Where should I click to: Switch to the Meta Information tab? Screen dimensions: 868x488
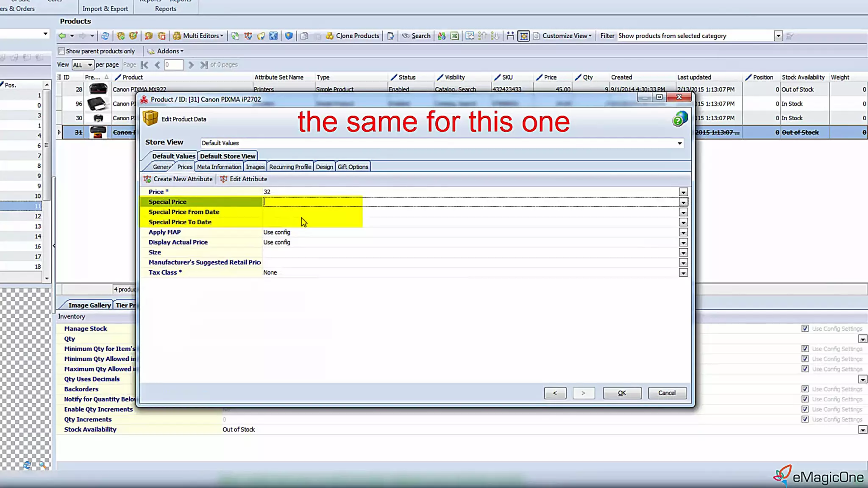[x=219, y=167]
